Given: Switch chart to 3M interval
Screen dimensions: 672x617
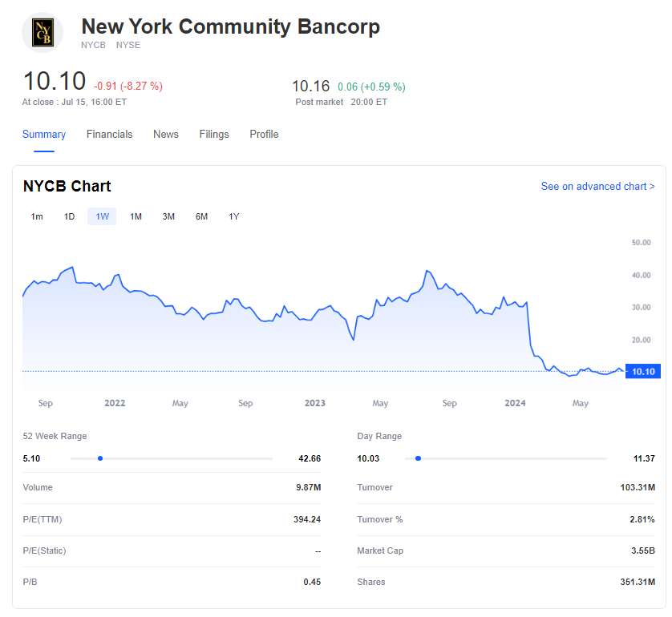Looking at the screenshot, I should point(168,217).
